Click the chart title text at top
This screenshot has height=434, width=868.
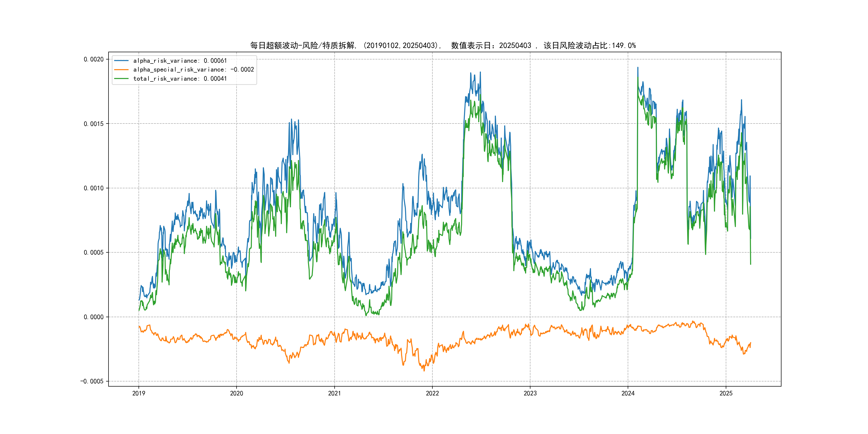pos(443,46)
